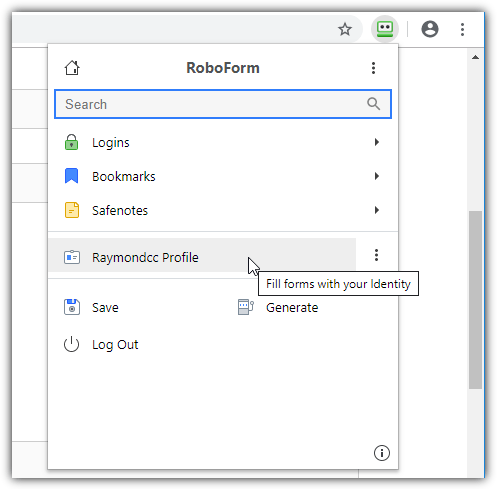Open the Safenotes menu entry
This screenshot has width=497, height=489.
[x=223, y=210]
